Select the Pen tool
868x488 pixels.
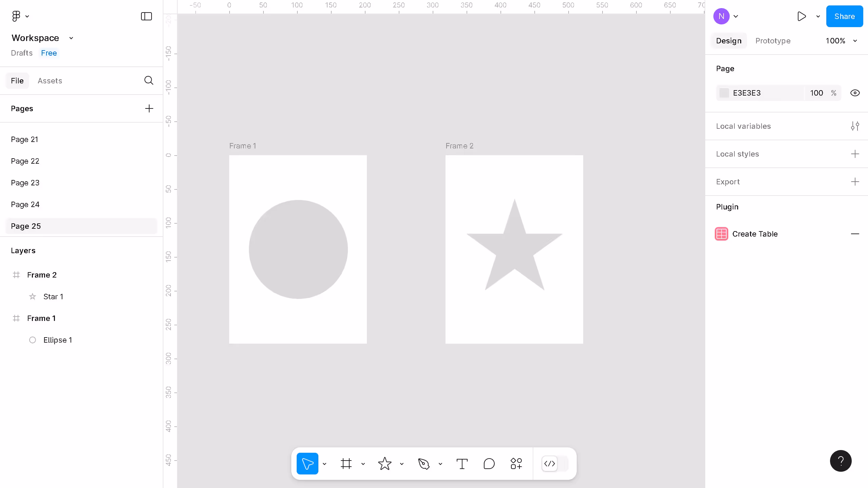[x=423, y=464]
